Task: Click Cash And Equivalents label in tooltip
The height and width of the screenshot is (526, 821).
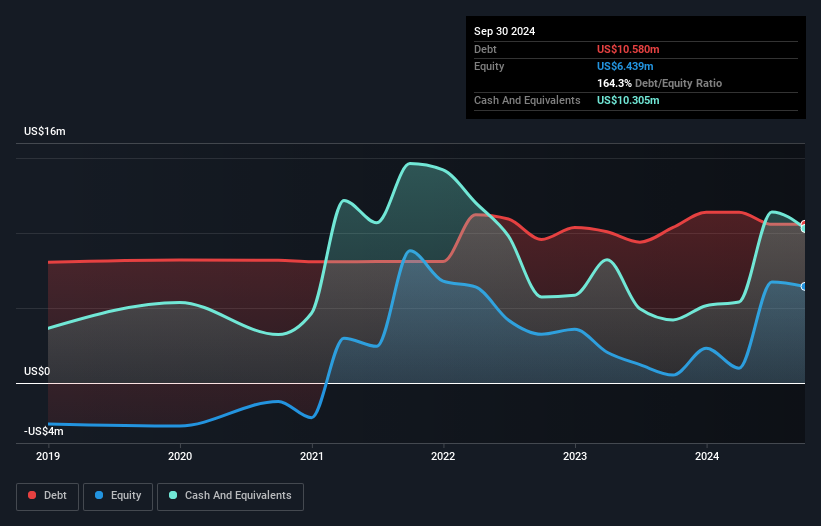Action: pos(527,100)
